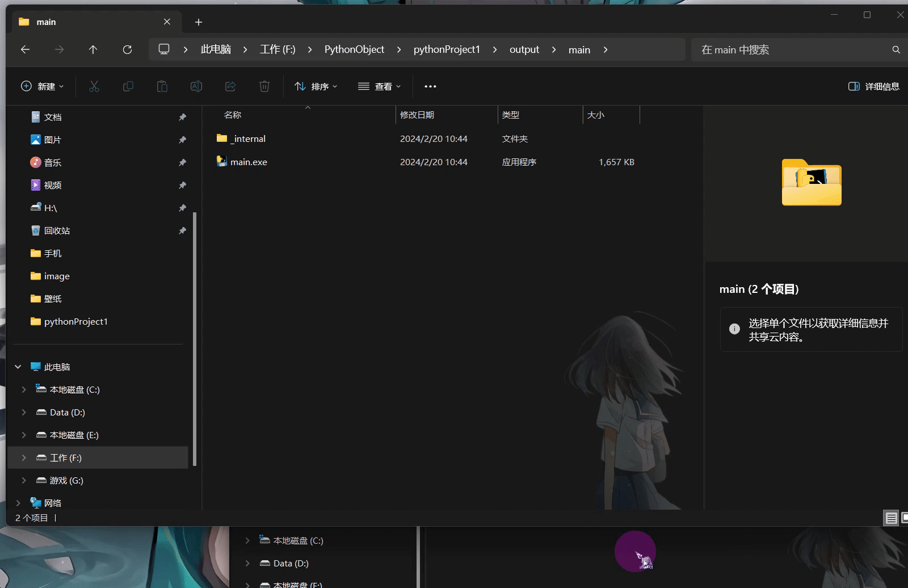Open the 新建 dropdown
The height and width of the screenshot is (588, 908).
[43, 86]
